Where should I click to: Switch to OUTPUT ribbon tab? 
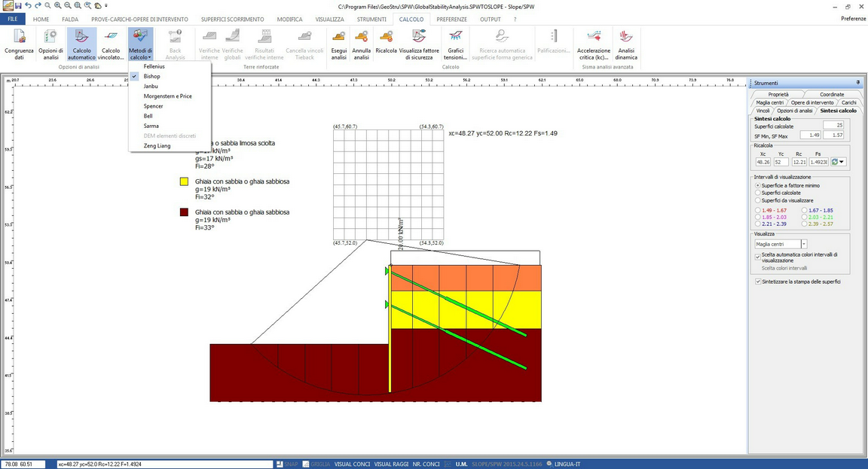pyautogui.click(x=490, y=20)
